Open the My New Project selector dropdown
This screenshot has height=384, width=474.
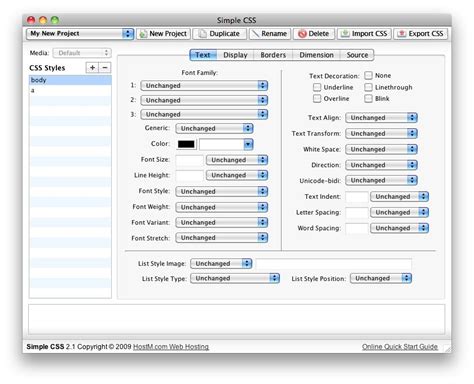click(x=80, y=34)
